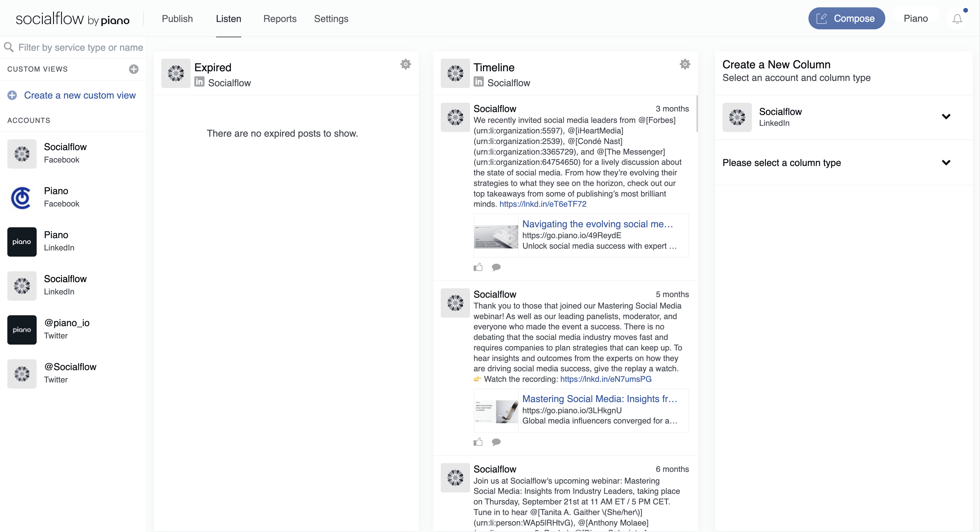Image resolution: width=980 pixels, height=532 pixels.
Task: Open Expired column settings gear
Action: 406,64
